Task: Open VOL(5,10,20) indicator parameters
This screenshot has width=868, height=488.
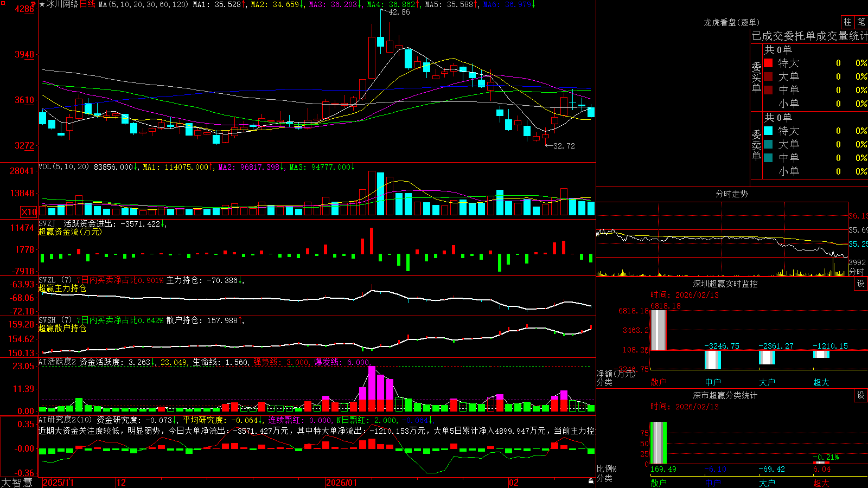Action: (x=63, y=167)
